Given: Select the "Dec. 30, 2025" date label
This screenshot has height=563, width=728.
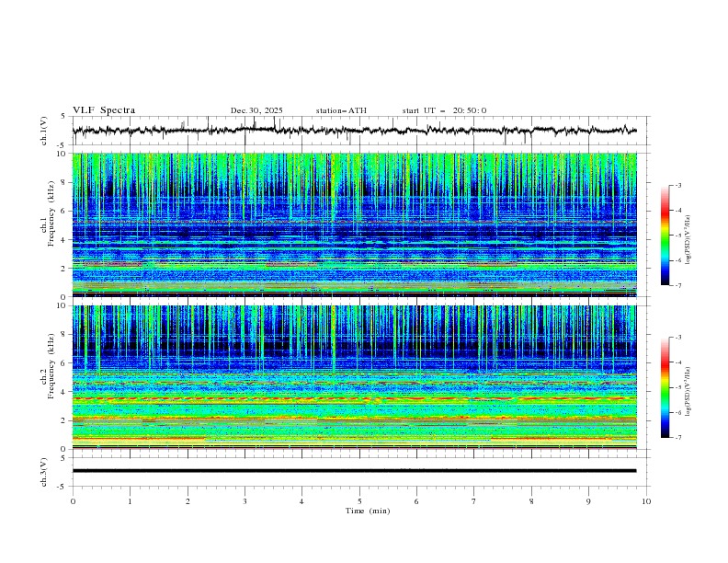Looking at the screenshot, I should click(x=256, y=110).
